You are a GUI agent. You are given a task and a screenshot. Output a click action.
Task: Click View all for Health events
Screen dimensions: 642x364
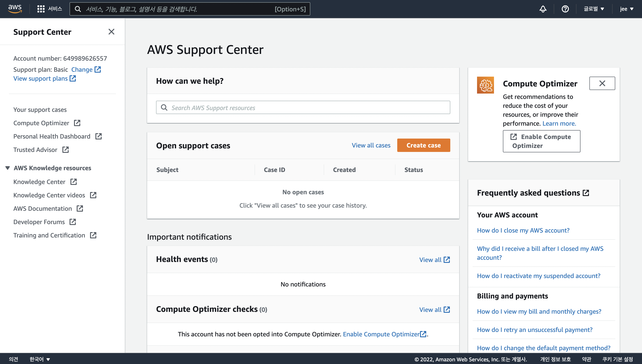coord(434,260)
